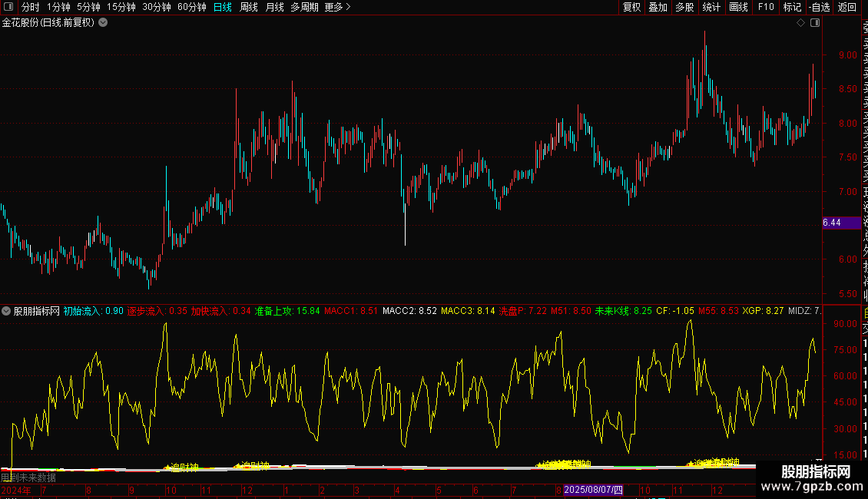Viewport: 868px width, 499px height.
Task: Click the diamond marker icon above the chart
Action: click(800, 23)
